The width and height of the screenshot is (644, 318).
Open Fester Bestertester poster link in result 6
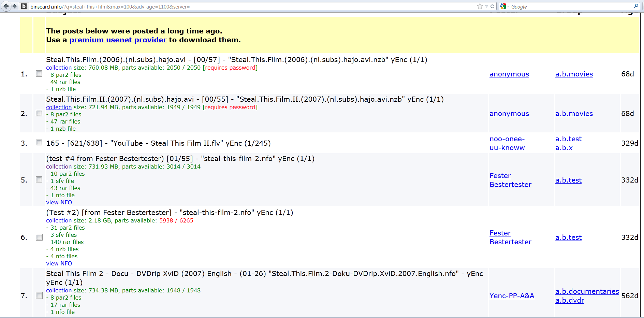[510, 237]
